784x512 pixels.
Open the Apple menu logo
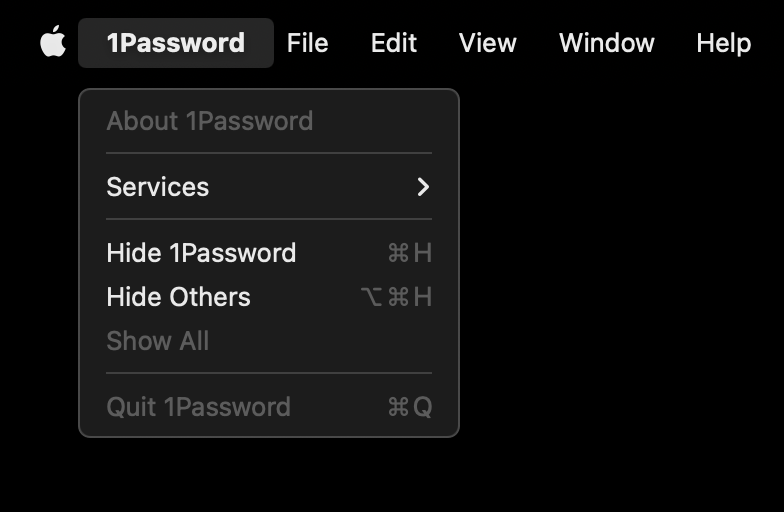click(53, 43)
